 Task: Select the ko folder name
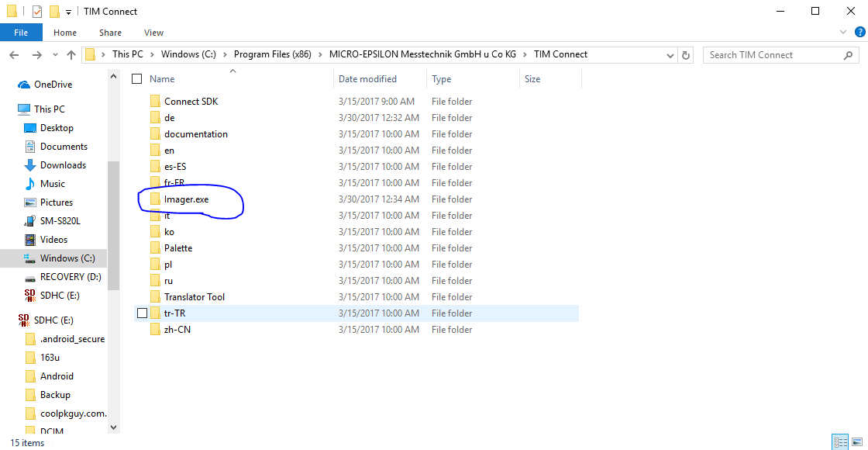coord(170,232)
